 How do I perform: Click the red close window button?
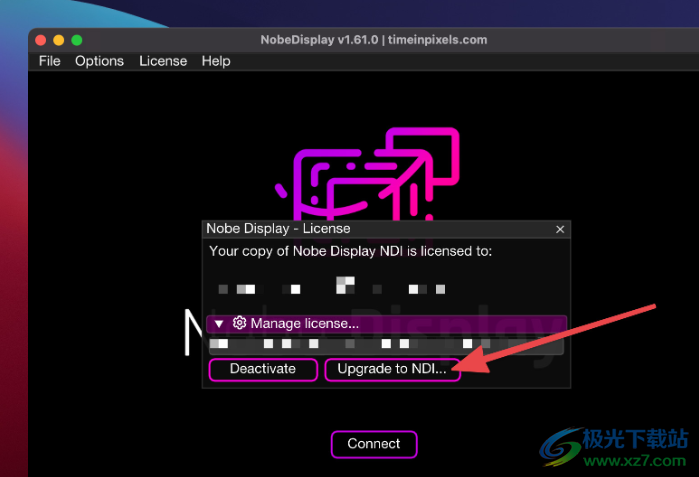(x=41, y=40)
